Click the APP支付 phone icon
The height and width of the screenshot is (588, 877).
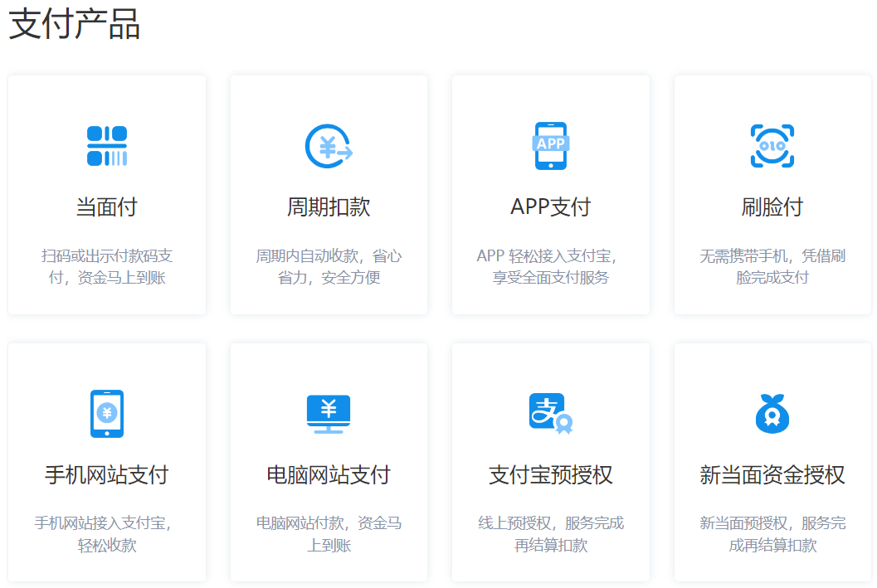coord(551,146)
